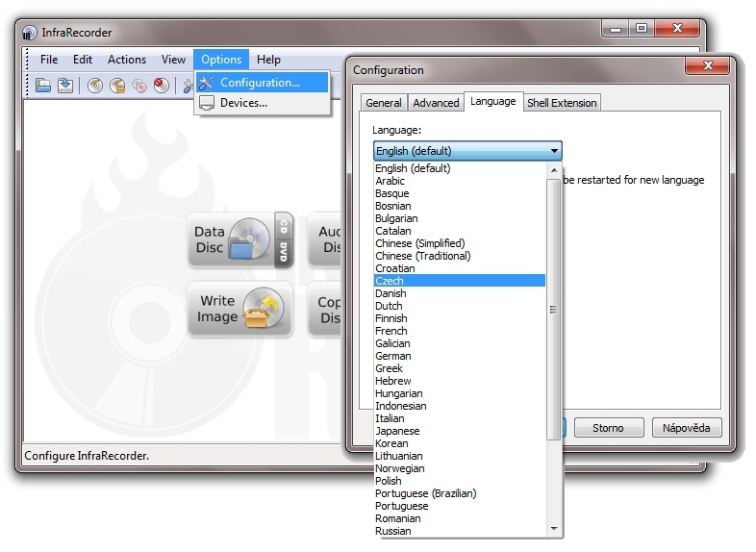Select Hebrew in the language list
The image size is (756, 552).
[x=460, y=381]
